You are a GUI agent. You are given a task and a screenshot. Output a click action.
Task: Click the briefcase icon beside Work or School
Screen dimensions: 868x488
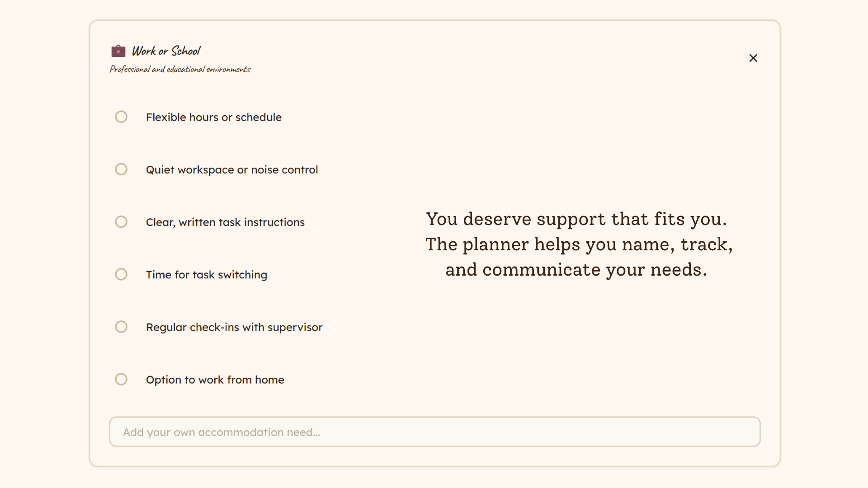pyautogui.click(x=118, y=51)
